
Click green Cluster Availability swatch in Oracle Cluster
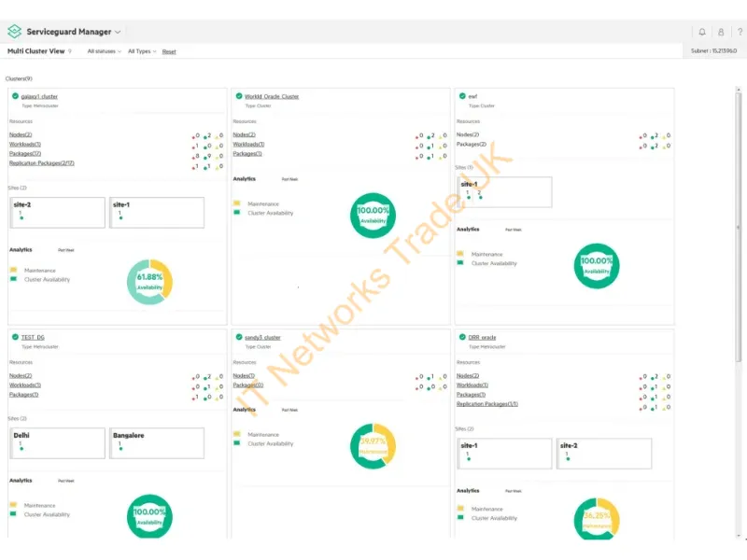click(x=237, y=213)
